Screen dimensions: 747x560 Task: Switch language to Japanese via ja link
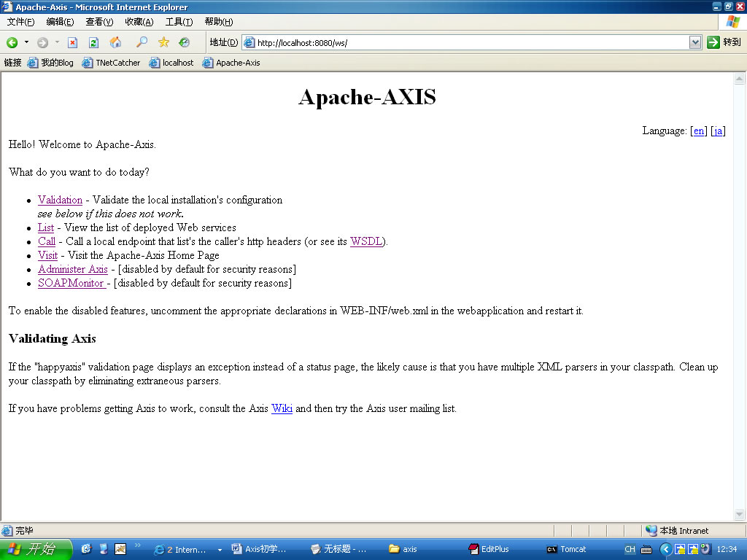point(719,131)
